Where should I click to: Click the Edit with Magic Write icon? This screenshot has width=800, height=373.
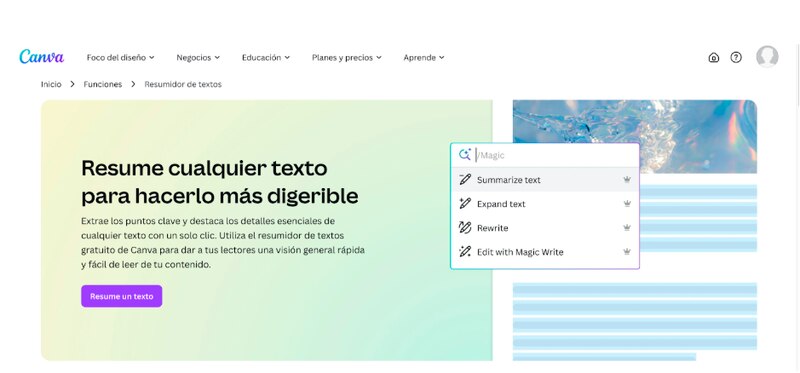pos(464,252)
